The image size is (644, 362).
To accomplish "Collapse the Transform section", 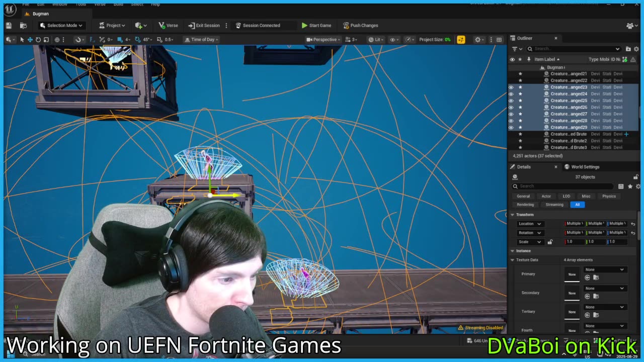I will [x=513, y=215].
